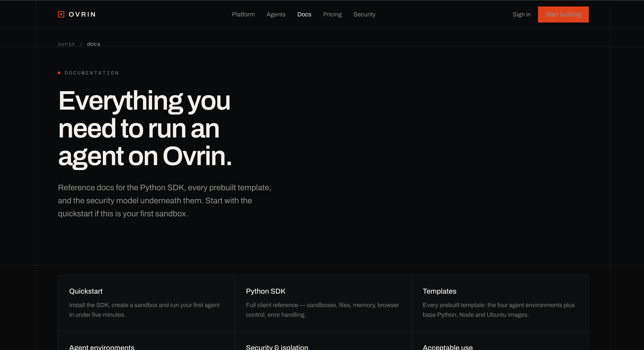Click the 'Reference docs for the Python SDK' paragraph
644x350 pixels.
pos(165,200)
